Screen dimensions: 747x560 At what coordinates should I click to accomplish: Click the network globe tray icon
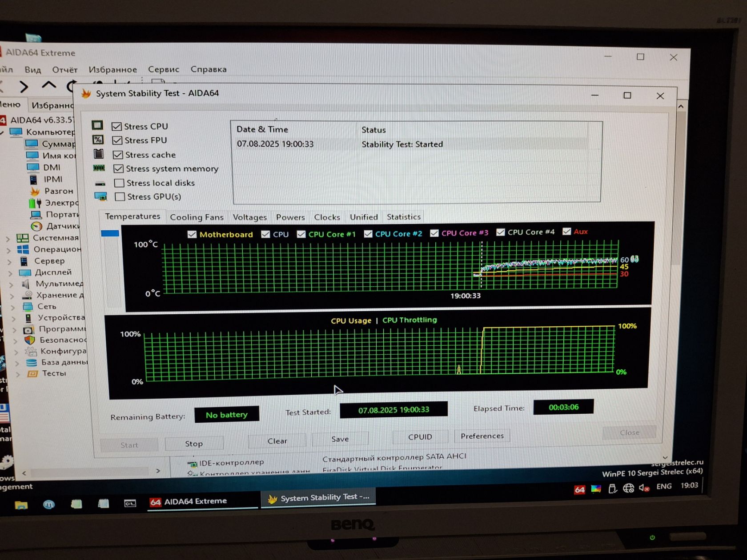628,488
